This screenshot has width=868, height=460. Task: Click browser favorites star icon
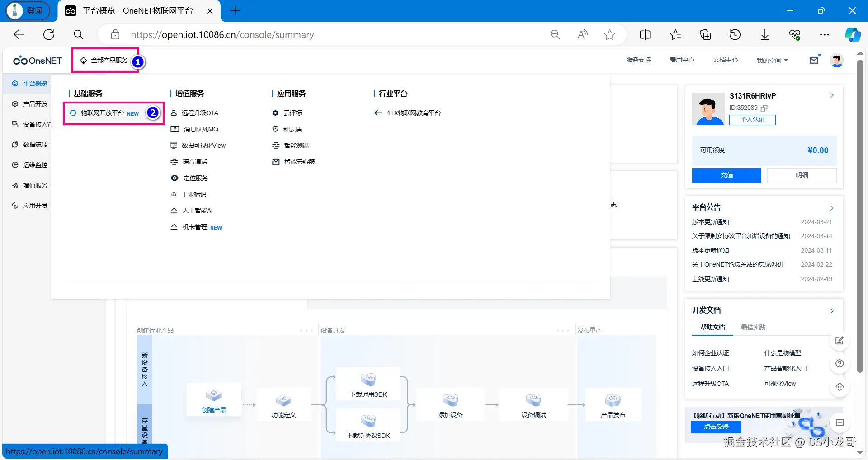(x=609, y=35)
